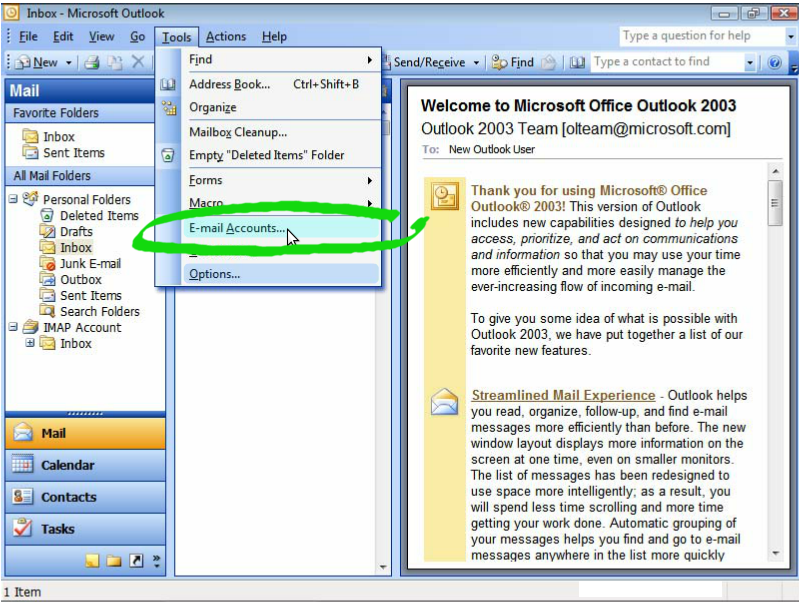
Task: Click the Delete X toolbar icon
Action: point(138,62)
